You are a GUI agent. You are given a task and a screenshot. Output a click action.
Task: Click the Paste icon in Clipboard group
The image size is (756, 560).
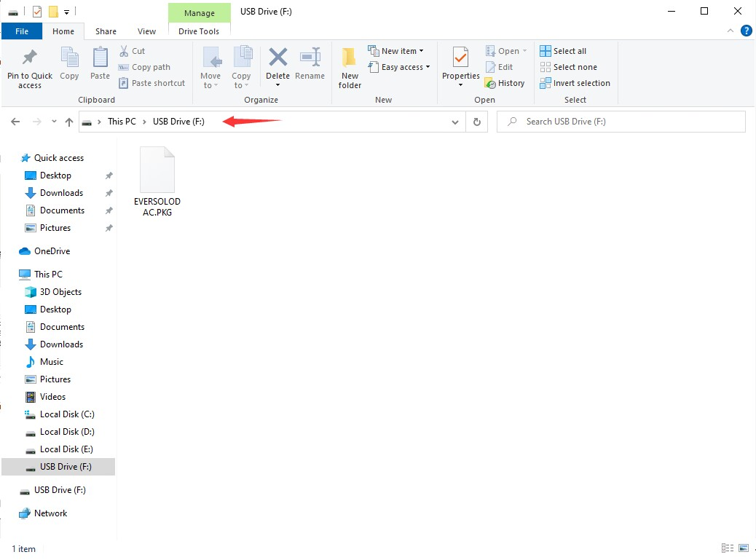pyautogui.click(x=100, y=58)
